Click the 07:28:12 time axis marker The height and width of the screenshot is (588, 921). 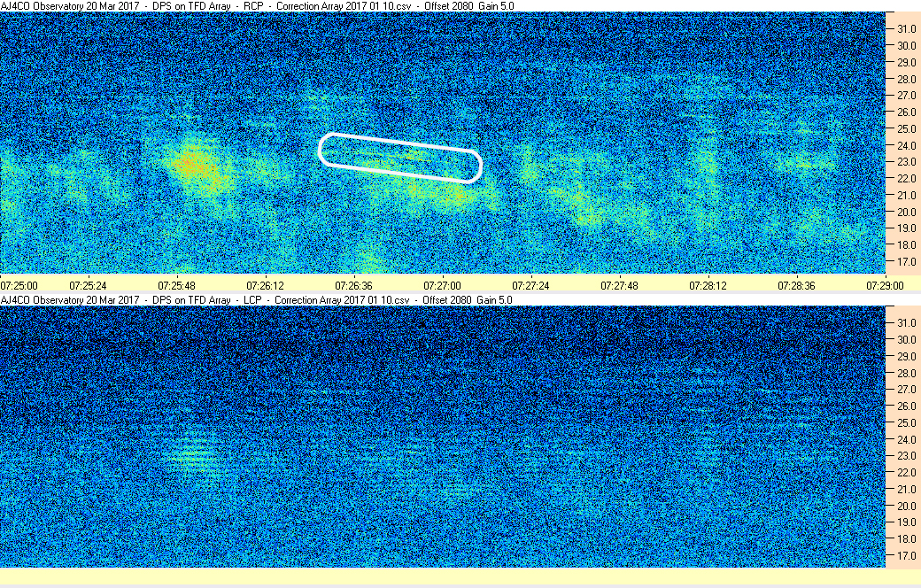(708, 286)
